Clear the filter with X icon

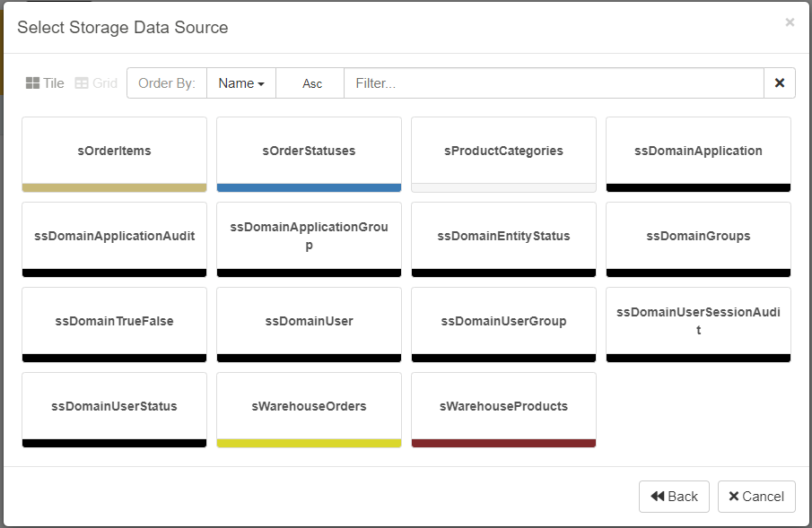tap(779, 83)
